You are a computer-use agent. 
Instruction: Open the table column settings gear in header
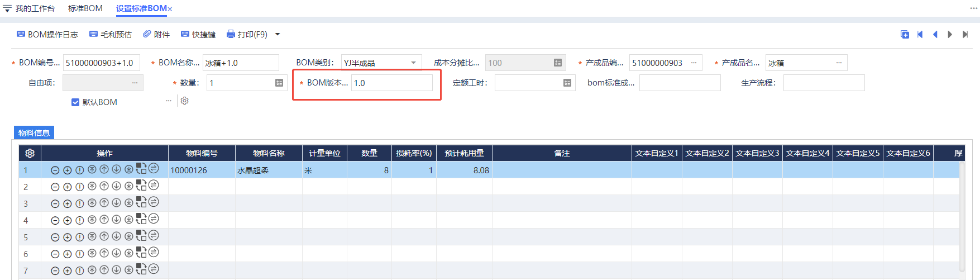(x=30, y=153)
